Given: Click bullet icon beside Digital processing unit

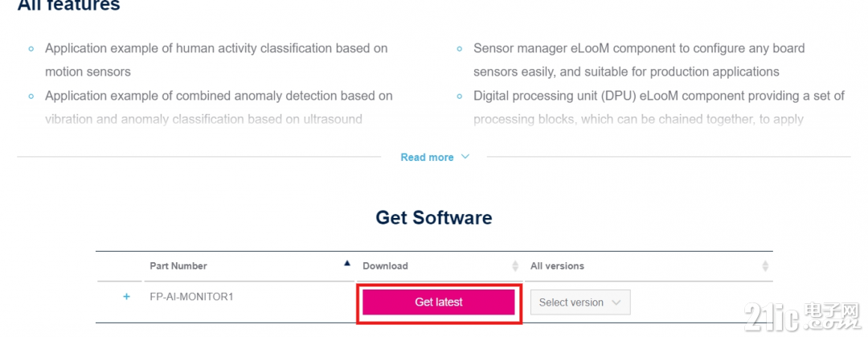Looking at the screenshot, I should tap(460, 97).
